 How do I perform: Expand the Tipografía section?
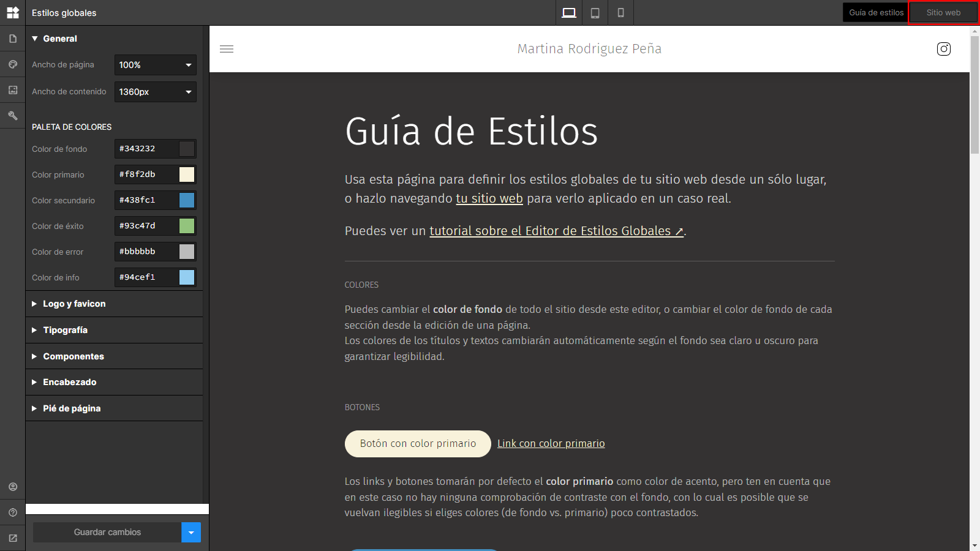114,330
